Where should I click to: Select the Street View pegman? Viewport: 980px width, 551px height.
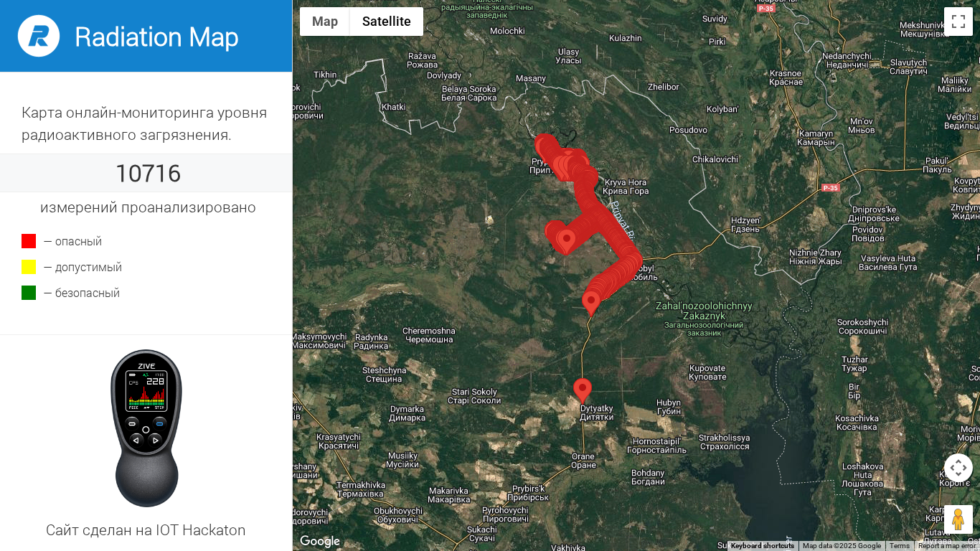click(x=958, y=519)
